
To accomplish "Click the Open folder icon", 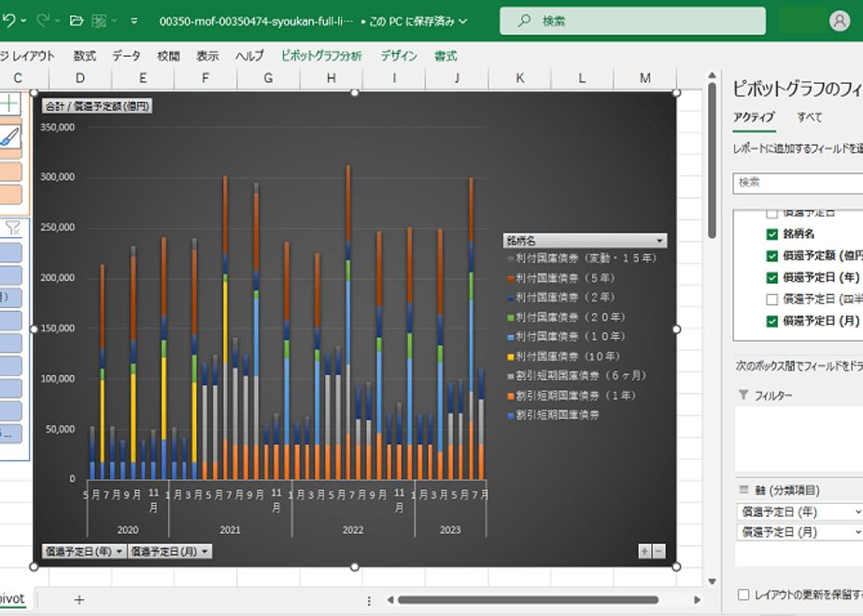I will click(77, 21).
